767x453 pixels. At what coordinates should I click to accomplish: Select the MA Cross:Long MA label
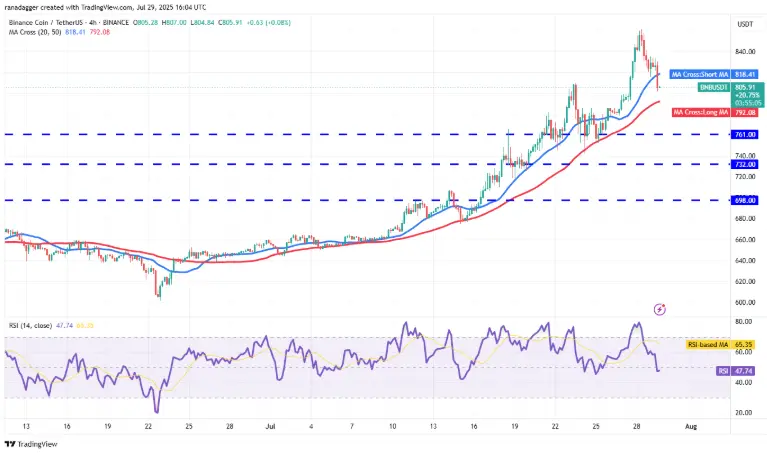pyautogui.click(x=701, y=113)
